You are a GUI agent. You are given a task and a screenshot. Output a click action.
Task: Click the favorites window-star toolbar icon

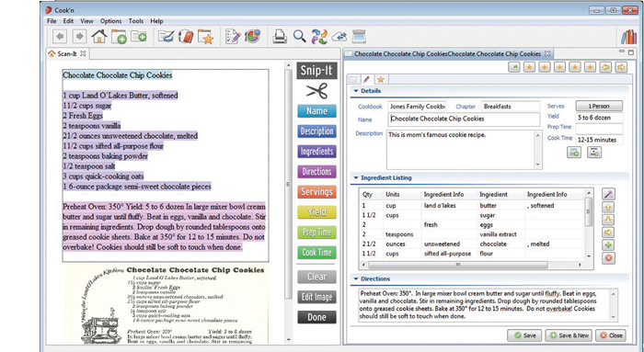pos(206,37)
